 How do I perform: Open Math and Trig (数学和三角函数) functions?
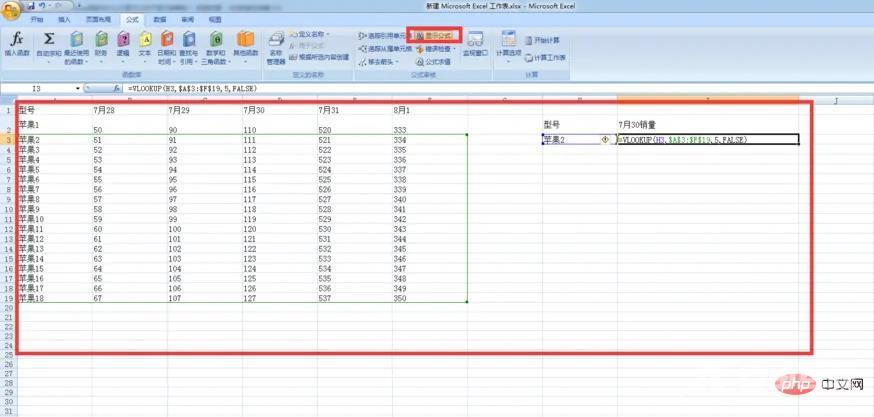(216, 44)
